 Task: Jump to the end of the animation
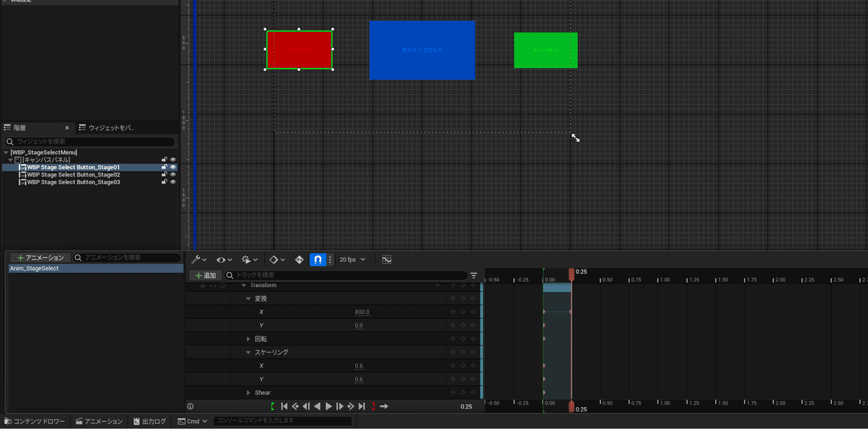[362, 407]
